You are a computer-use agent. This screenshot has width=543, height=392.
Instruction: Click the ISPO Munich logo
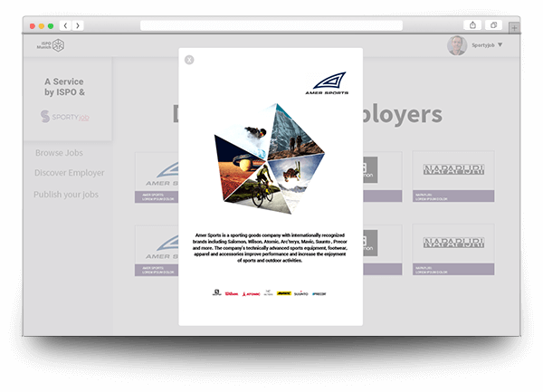pos(51,45)
